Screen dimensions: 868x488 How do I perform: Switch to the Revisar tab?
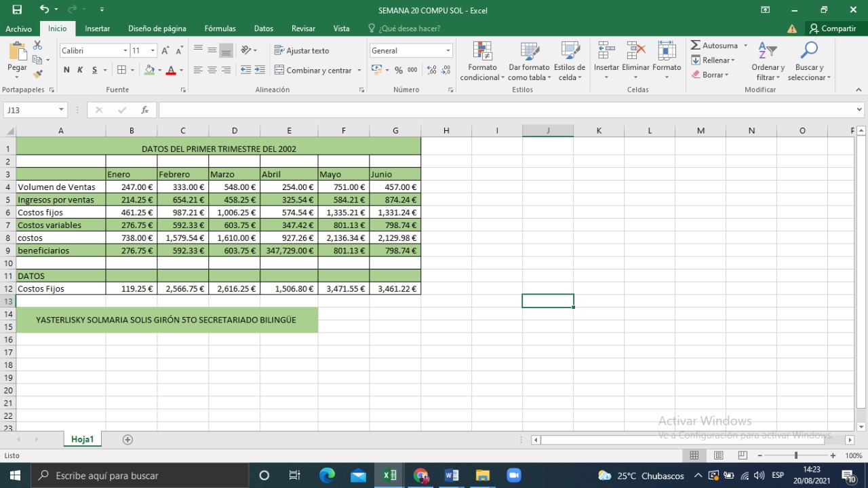click(303, 29)
